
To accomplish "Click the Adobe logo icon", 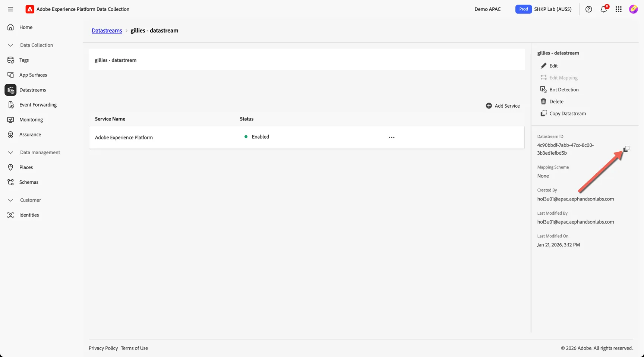I will (x=30, y=9).
